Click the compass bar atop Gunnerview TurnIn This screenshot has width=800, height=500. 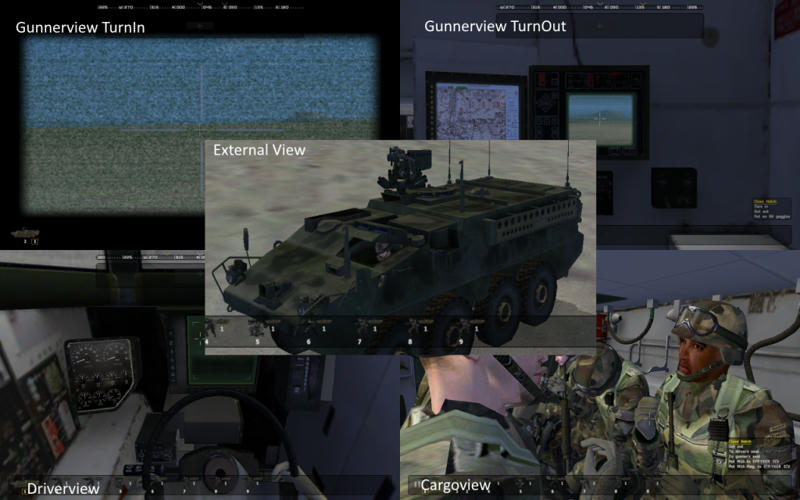click(200, 8)
